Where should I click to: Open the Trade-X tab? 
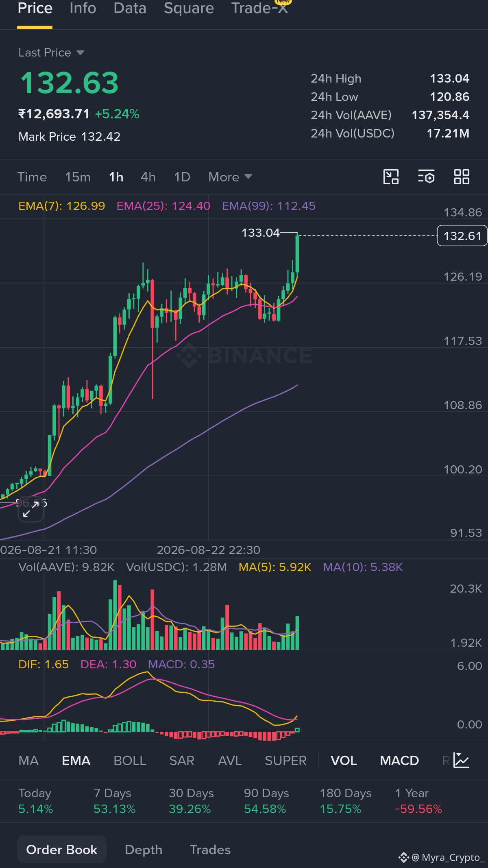click(259, 8)
